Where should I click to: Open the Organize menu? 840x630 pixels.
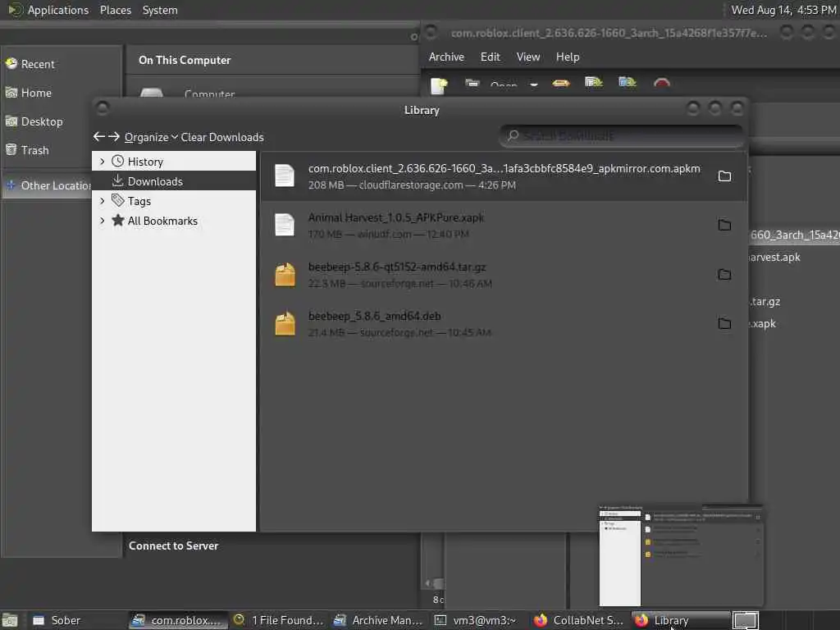coord(151,137)
